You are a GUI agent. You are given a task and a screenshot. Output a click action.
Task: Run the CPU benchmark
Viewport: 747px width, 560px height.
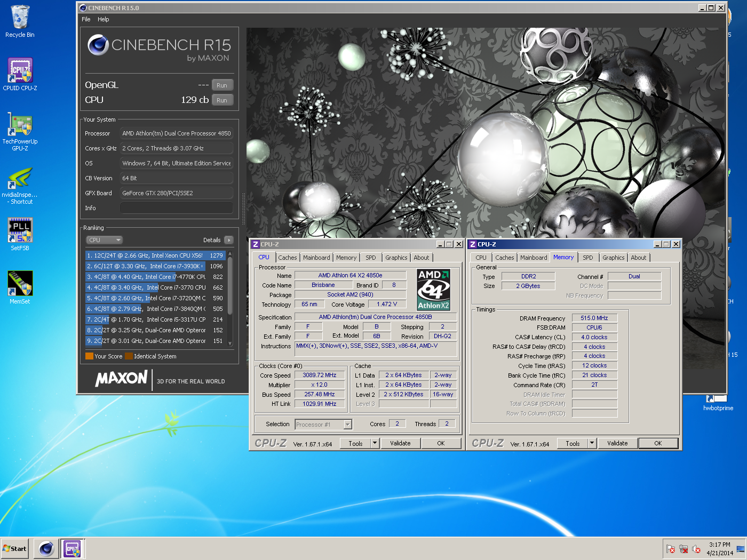click(x=222, y=100)
